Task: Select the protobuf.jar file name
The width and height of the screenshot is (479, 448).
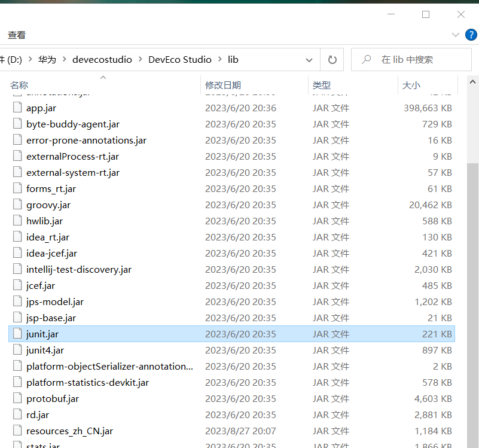Action: point(53,398)
